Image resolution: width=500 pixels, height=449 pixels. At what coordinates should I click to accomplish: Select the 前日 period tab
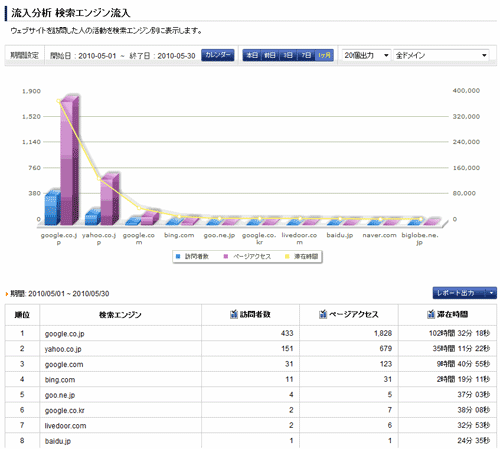coord(270,55)
